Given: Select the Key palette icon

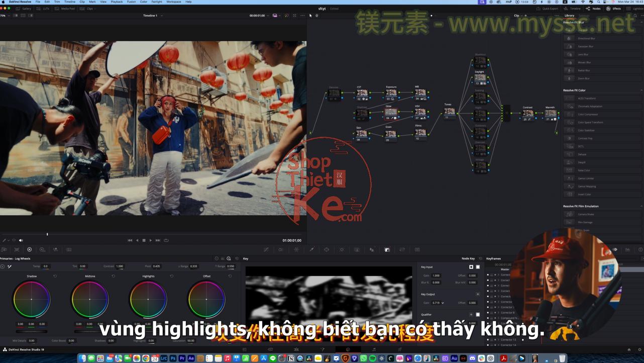Looking at the screenshot, I should 387,249.
